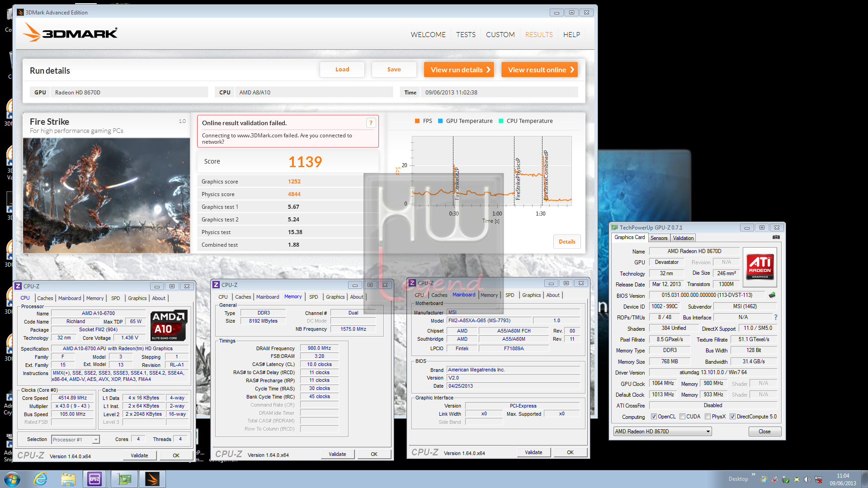Toggle the DirectCompute 5.0 checkbox
The image size is (868, 488).
point(732,417)
